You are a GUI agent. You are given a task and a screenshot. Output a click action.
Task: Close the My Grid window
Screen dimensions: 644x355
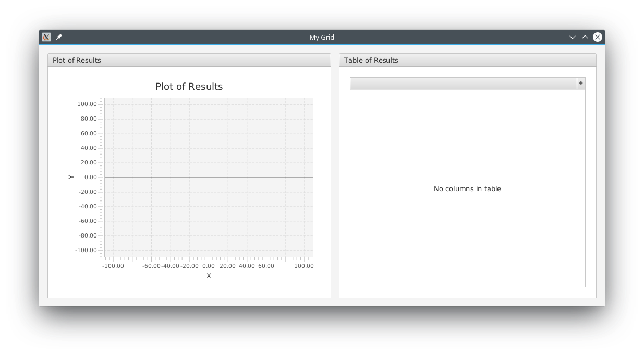598,37
